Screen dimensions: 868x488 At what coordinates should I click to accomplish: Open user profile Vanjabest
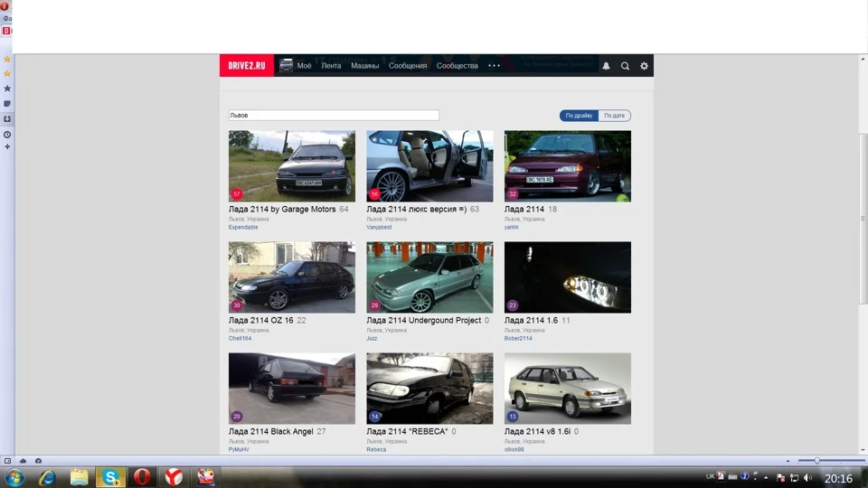coord(379,228)
